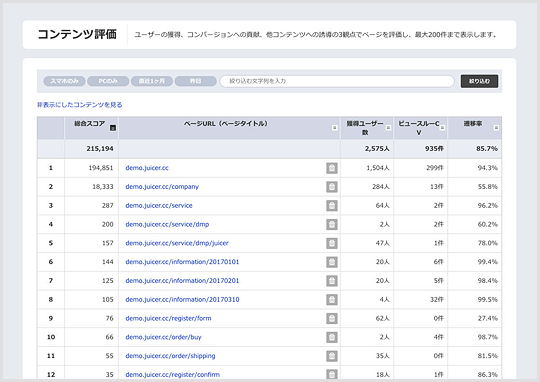Click the score cell 194,851
The height and width of the screenshot is (382, 540).
pyautogui.click(x=101, y=168)
